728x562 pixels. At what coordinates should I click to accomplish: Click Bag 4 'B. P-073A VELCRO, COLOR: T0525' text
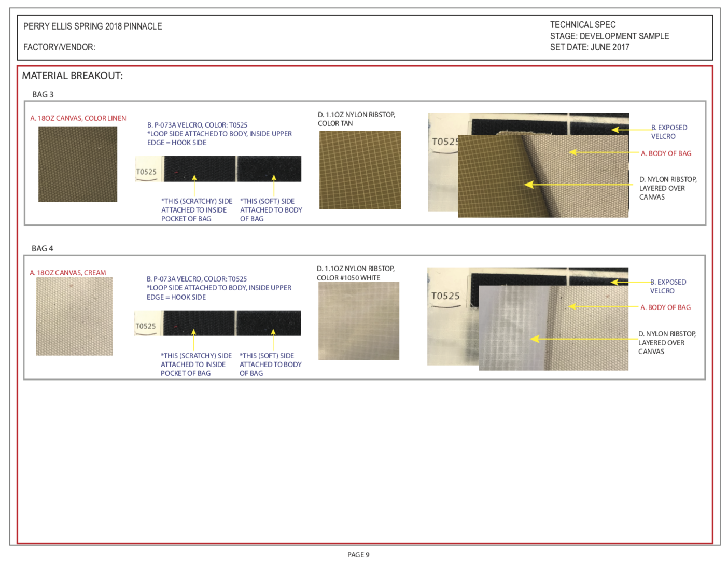[x=197, y=279]
